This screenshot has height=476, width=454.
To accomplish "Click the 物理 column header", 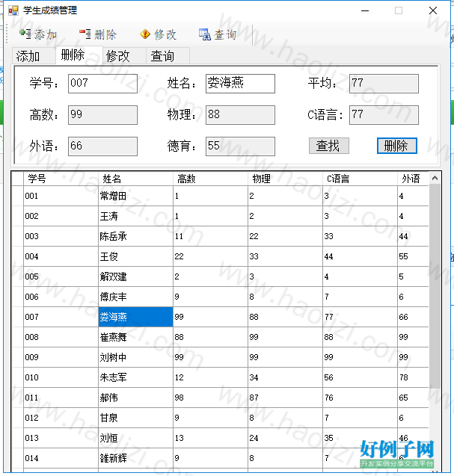I will 285,179.
